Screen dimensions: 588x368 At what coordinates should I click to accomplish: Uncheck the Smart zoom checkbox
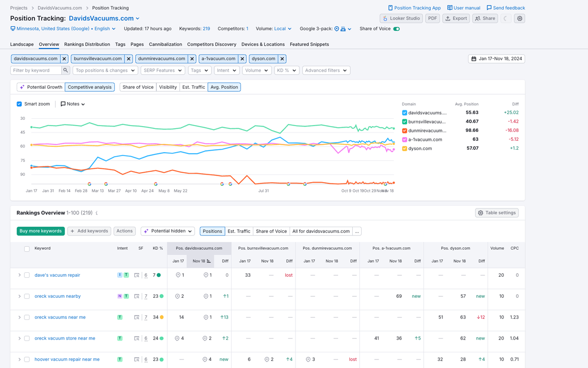coord(20,104)
